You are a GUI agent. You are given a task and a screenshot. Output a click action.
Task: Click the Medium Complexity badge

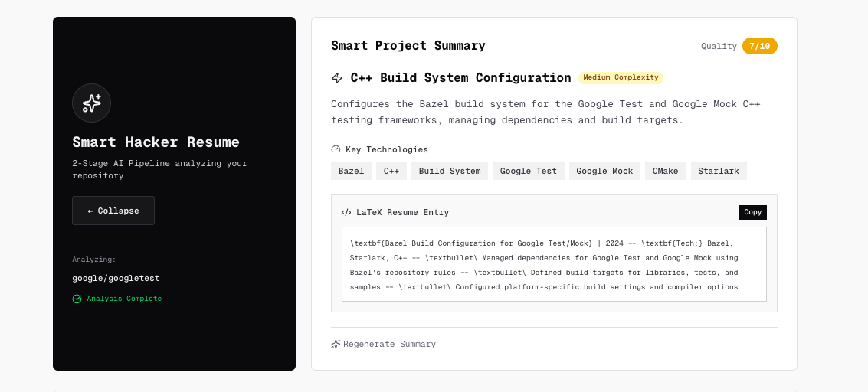coord(621,77)
